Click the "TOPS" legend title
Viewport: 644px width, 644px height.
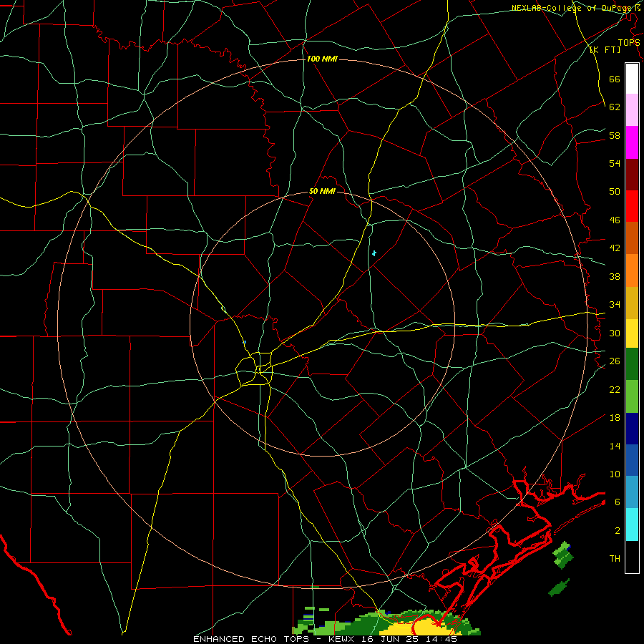coord(629,42)
